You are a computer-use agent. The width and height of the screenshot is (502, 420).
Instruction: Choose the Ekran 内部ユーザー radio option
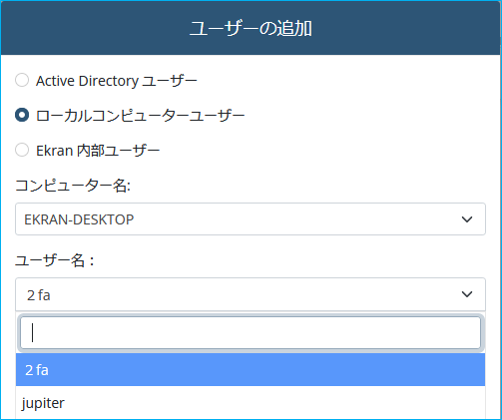coord(22,150)
